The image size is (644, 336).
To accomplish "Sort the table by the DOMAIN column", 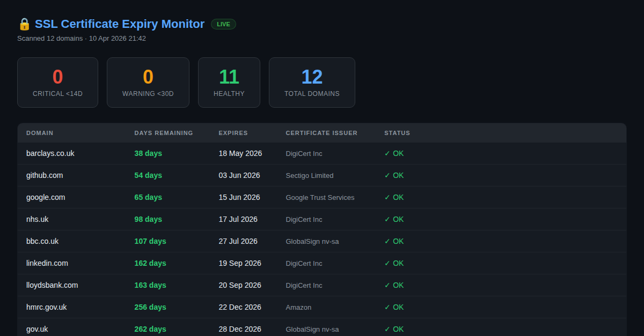I will tap(40, 133).
